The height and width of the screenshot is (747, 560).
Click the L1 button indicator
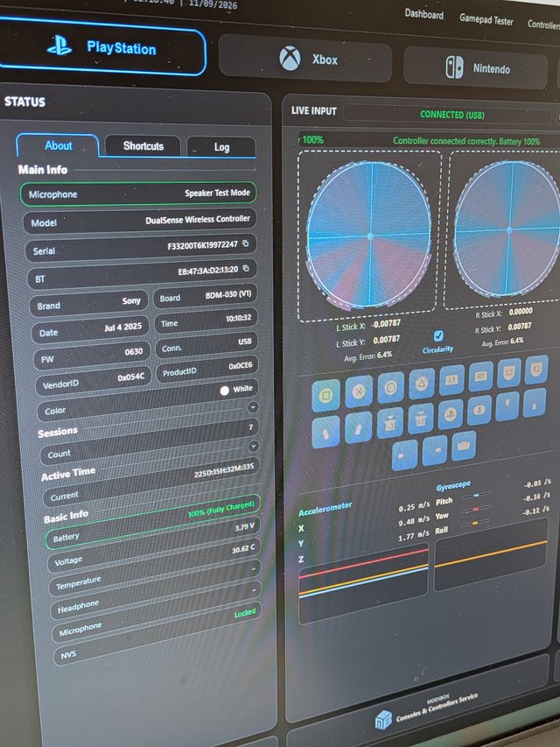[451, 380]
